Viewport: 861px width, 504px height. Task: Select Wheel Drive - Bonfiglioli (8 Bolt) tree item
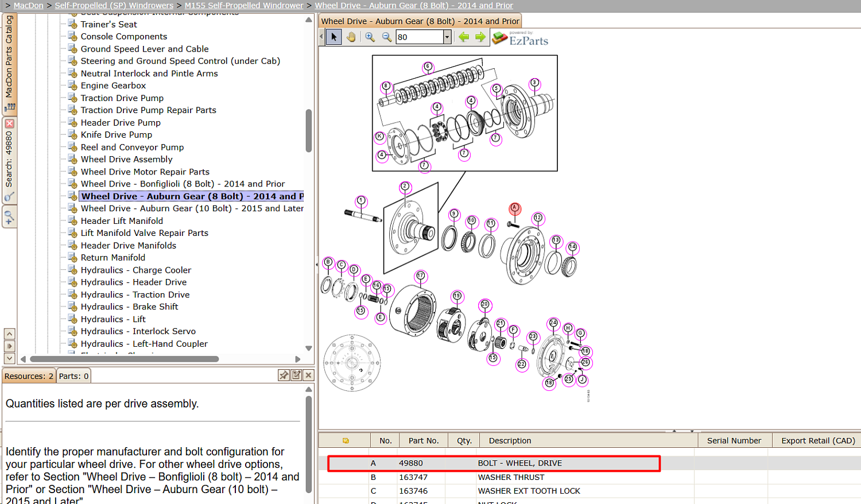[183, 184]
